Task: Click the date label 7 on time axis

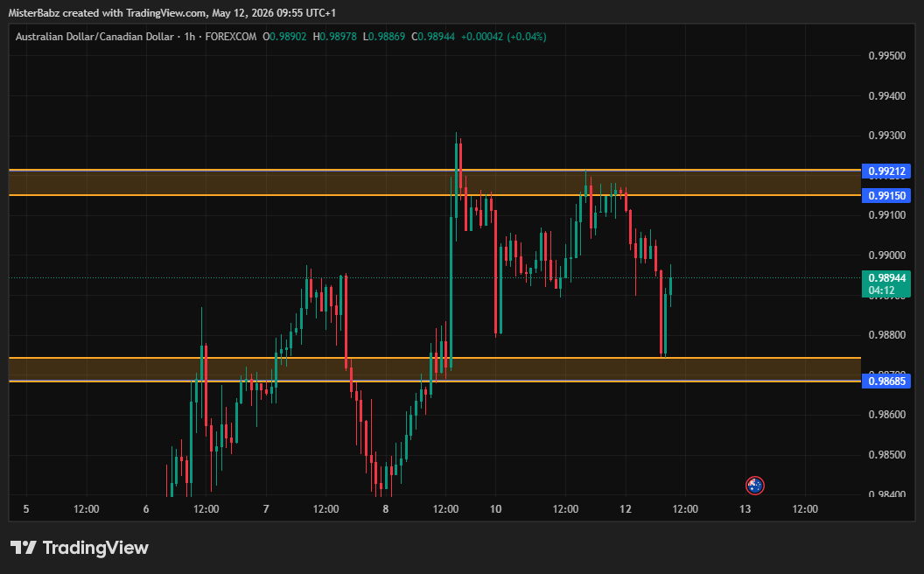Action: [x=266, y=508]
